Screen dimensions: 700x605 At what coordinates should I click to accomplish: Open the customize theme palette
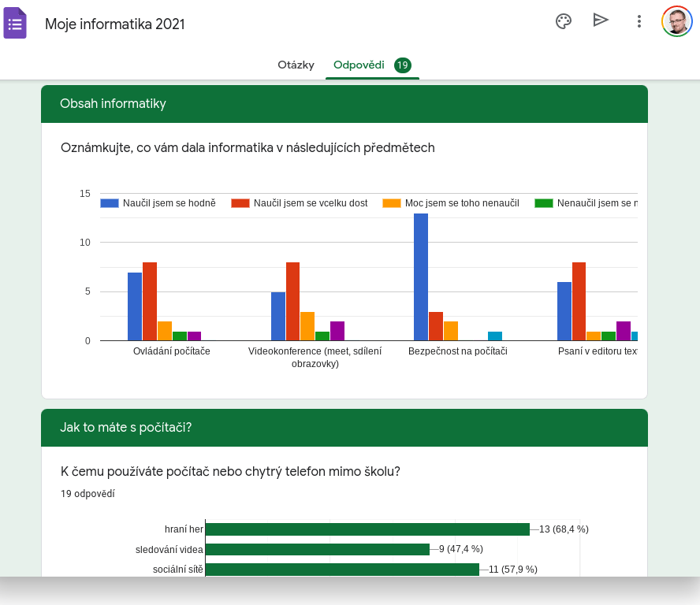pyautogui.click(x=564, y=21)
